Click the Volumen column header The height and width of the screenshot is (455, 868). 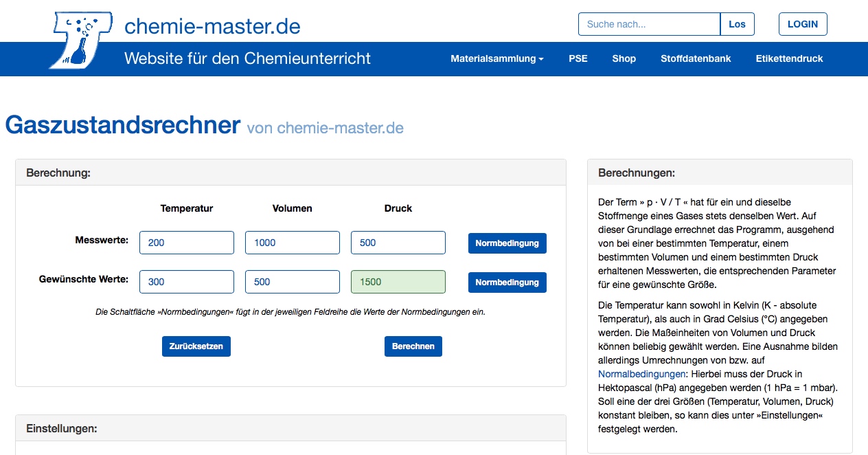pyautogui.click(x=293, y=208)
